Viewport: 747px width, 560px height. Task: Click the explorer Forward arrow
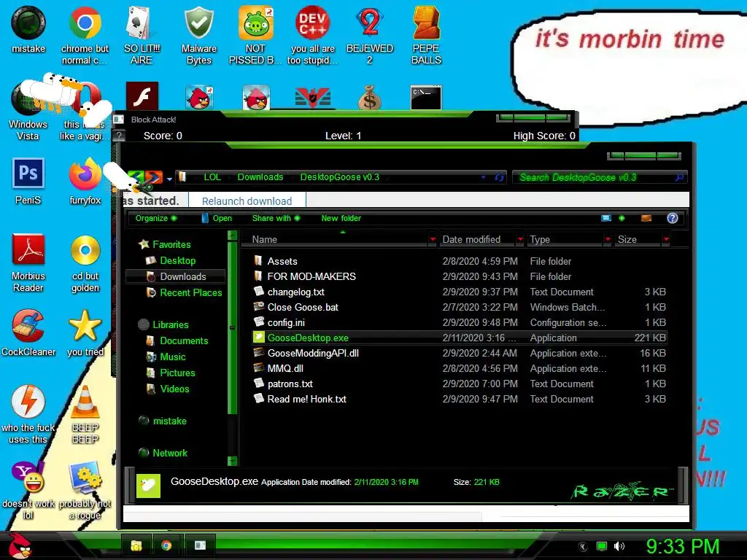(154, 177)
